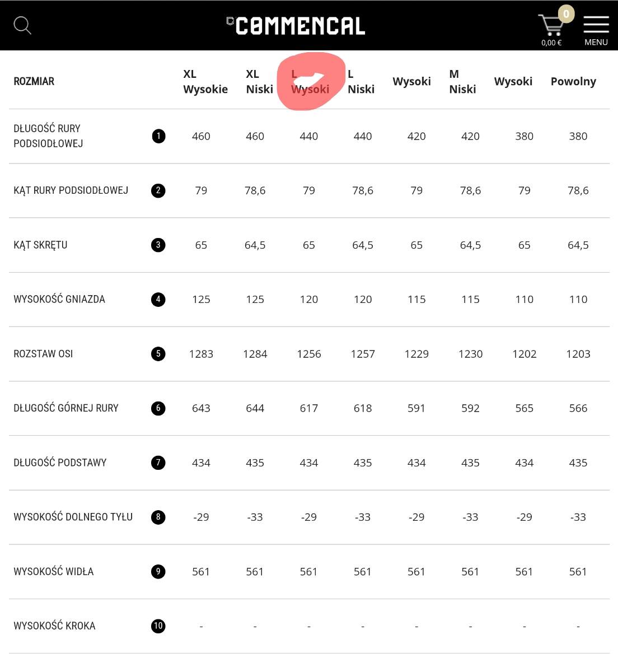Click the ROZMIAR header label
Screen dimensions: 618x672
pos(34,82)
